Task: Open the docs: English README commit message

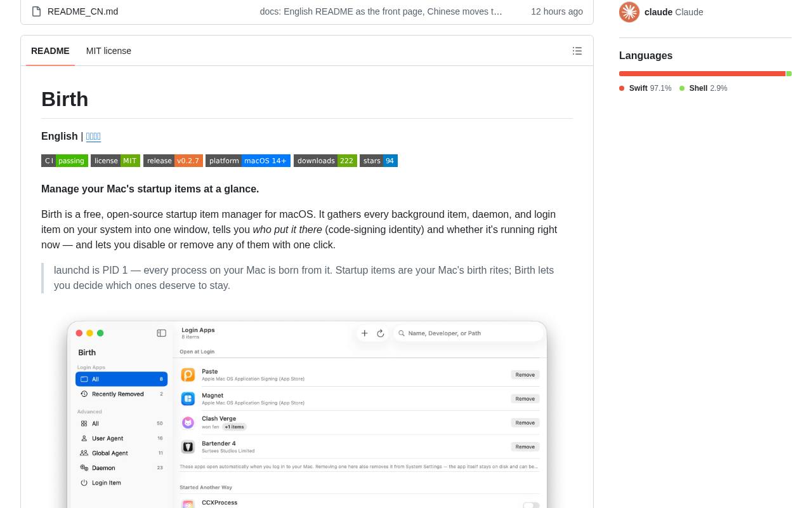Action: 381,11
